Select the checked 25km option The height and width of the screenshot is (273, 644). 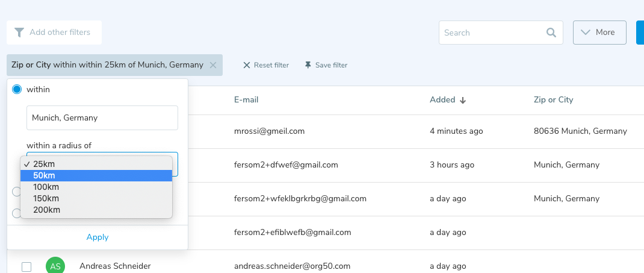(45, 164)
